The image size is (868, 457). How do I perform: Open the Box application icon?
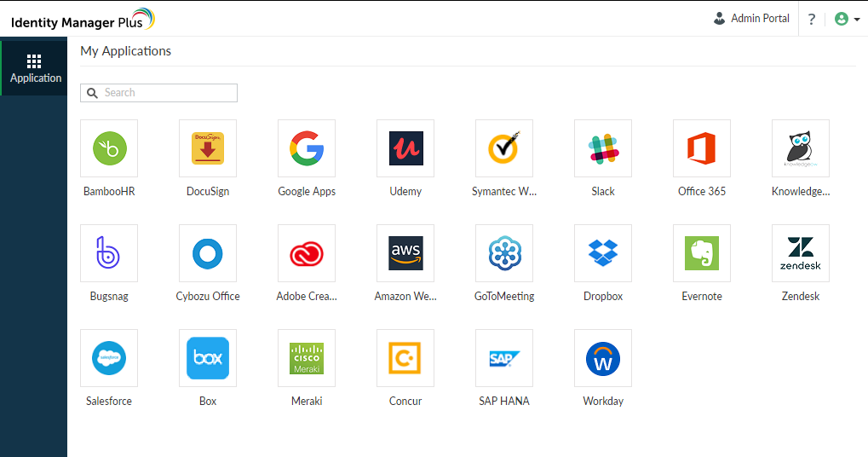tap(208, 358)
